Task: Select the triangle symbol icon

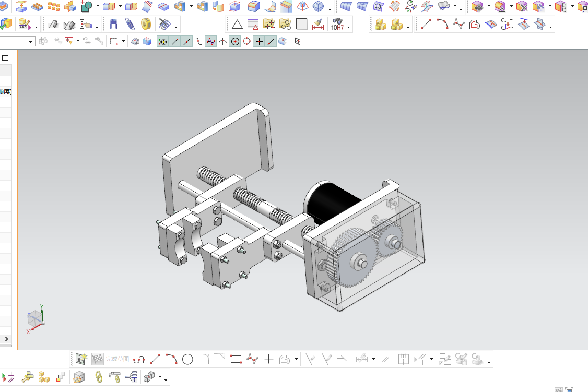Action: 237,25
